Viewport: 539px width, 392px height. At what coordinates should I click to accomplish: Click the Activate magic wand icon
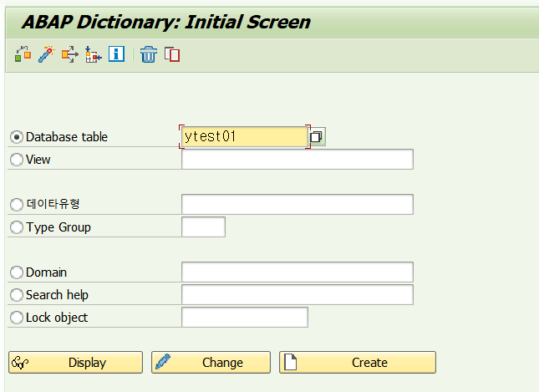47,54
